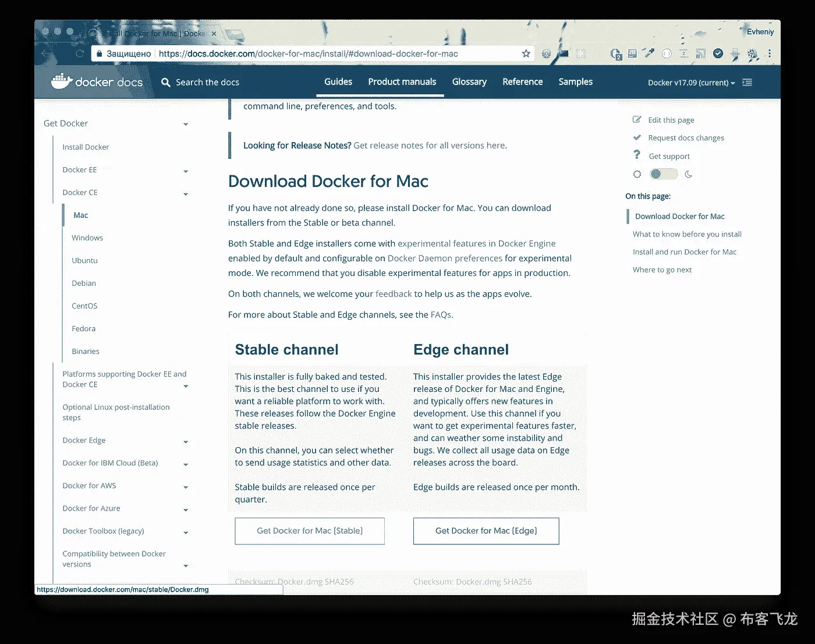Select Install Docker in sidebar
The width and height of the screenshot is (815, 644).
86,147
